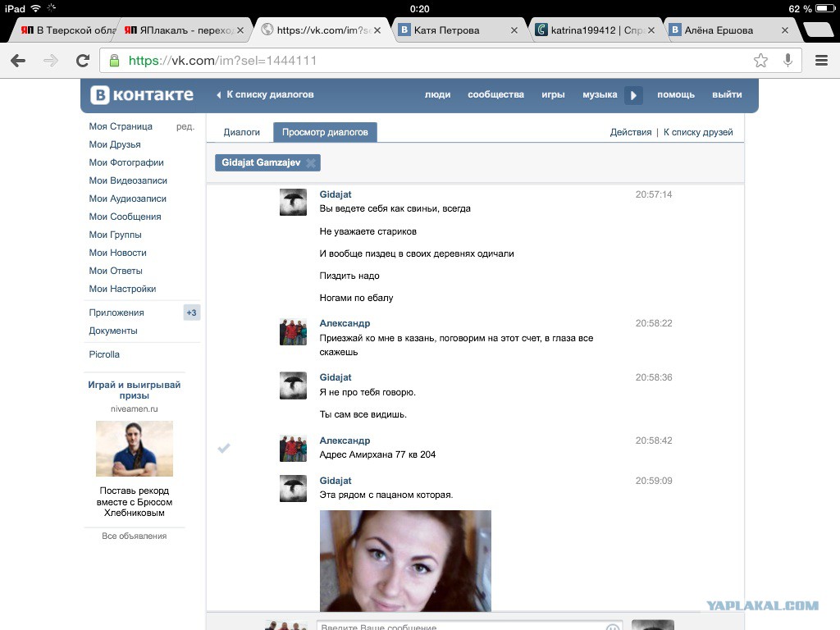
Task: Click К списку диалогов back link
Action: point(265,95)
